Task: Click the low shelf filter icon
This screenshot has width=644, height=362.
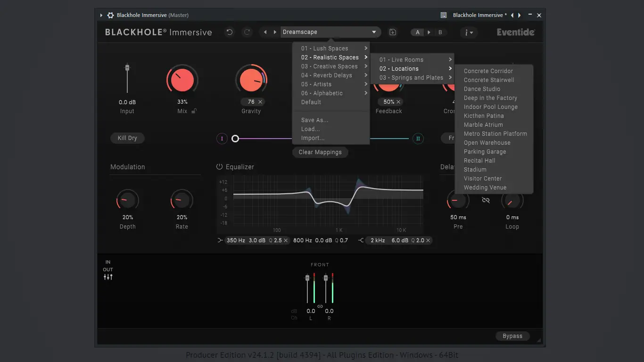Action: click(x=220, y=240)
